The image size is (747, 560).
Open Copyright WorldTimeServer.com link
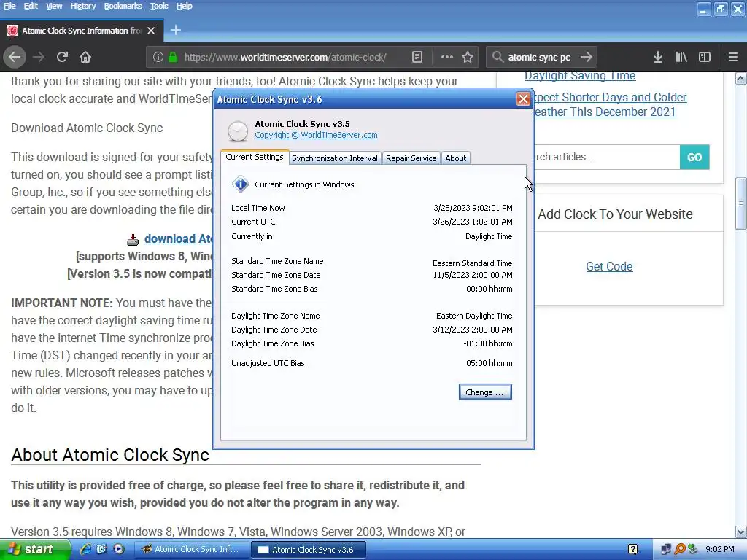coord(316,135)
